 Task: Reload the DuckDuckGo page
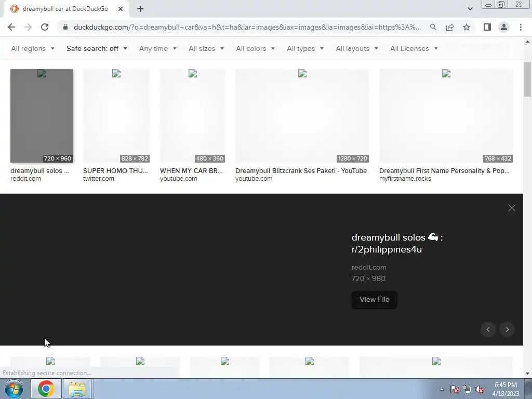(x=45, y=27)
